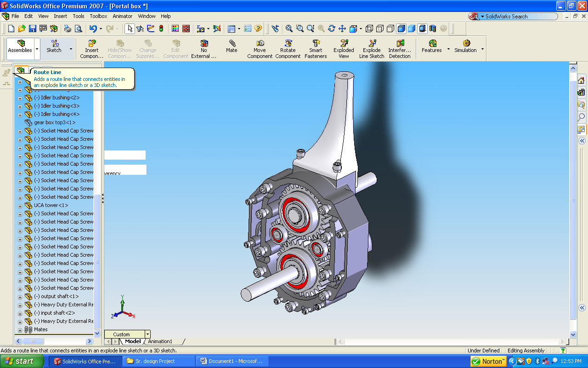Open the View Orientation dropdown arrow
588x368 pixels.
[360, 29]
